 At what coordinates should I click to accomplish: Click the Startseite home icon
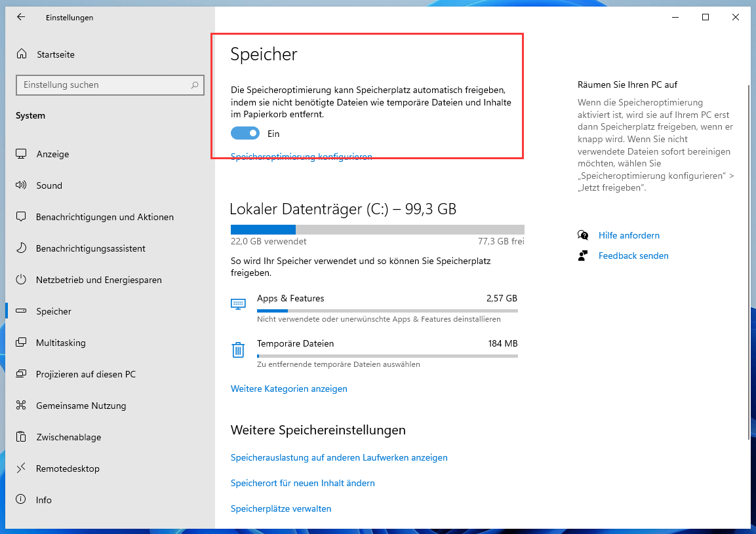coord(22,54)
